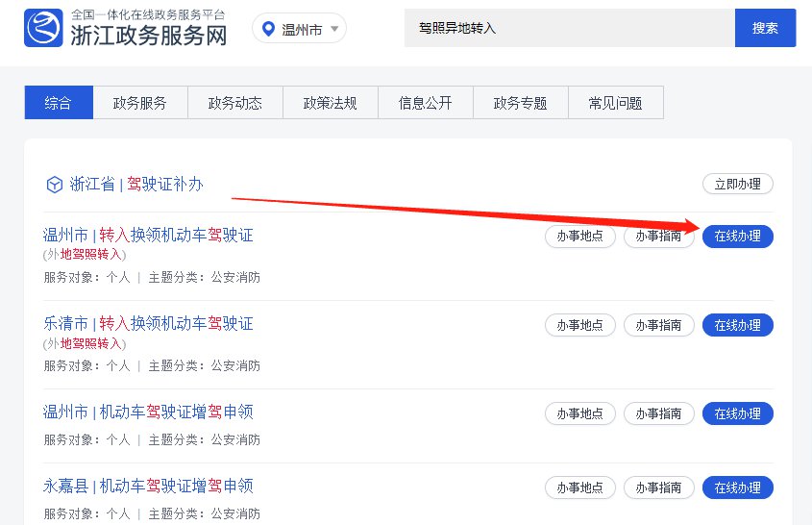The width and height of the screenshot is (812, 525).
Task: Switch to the 政务服务 tab
Action: coord(140,103)
